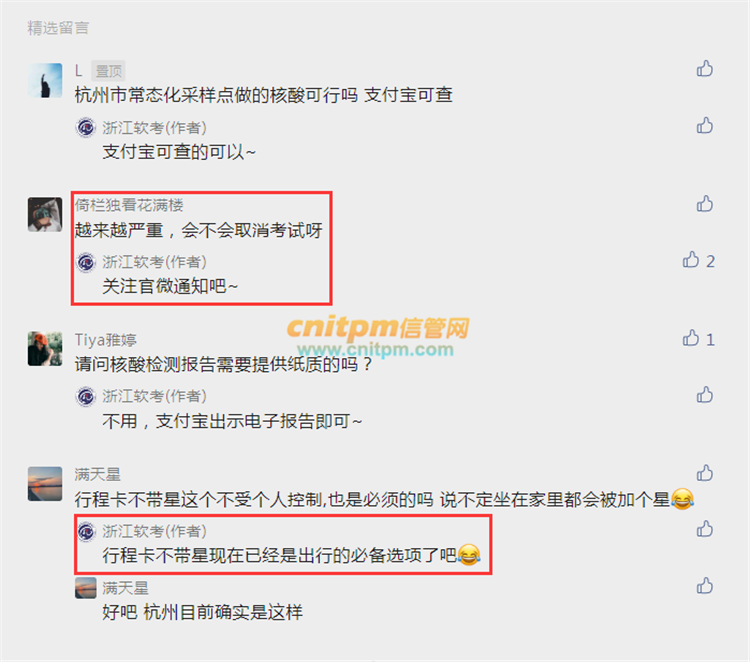Image resolution: width=750 pixels, height=662 pixels.
Task: Open 倚栏独看花满楼's avatar picture
Action: coord(45,215)
